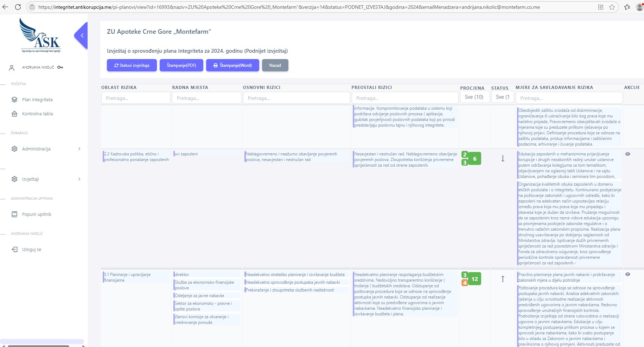Screen dimensions: 644x347
Task: Expand the Izvještaji submenu chevron
Action: coord(79,179)
